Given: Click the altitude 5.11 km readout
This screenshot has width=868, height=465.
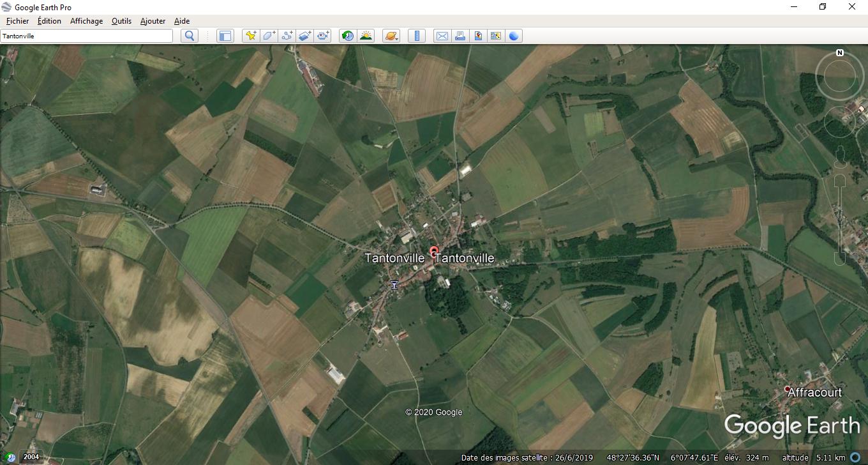Looking at the screenshot, I should click(813, 458).
